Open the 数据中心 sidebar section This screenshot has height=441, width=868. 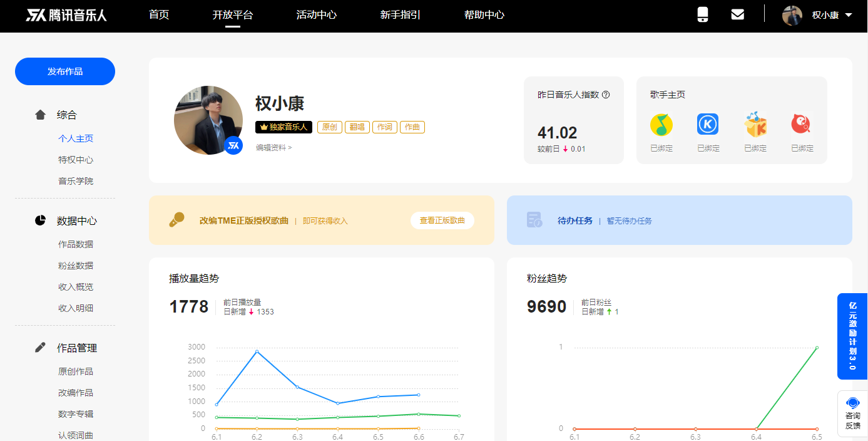[x=76, y=221]
